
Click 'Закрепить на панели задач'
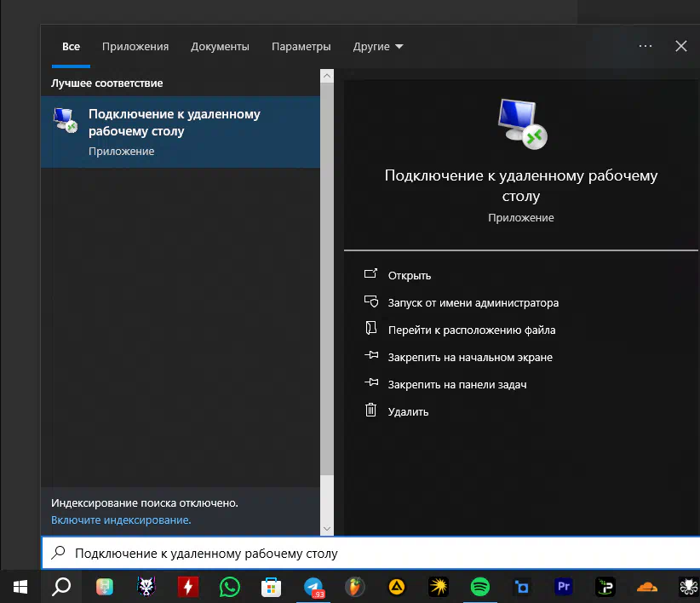(x=456, y=384)
